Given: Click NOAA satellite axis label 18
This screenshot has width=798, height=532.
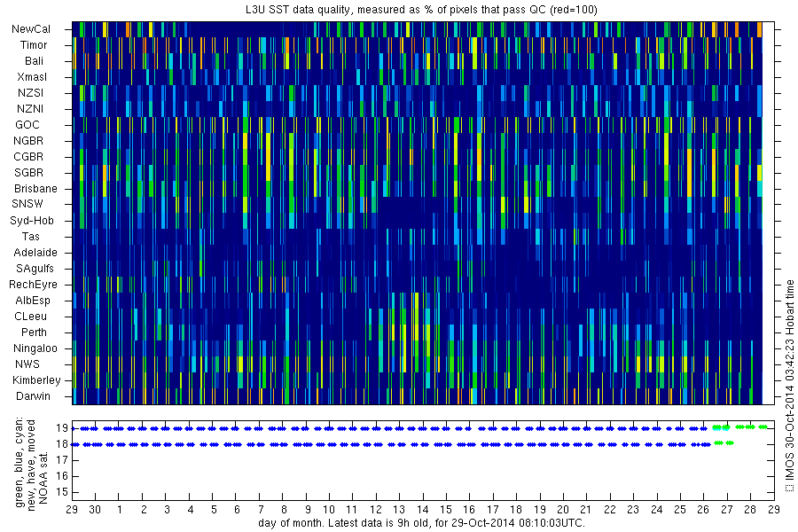Looking at the screenshot, I should click(x=62, y=444).
